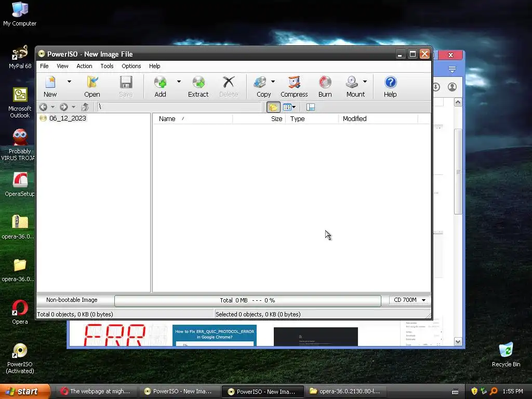Click the Forward navigation arrow icon
Image resolution: width=532 pixels, height=399 pixels.
(x=64, y=107)
